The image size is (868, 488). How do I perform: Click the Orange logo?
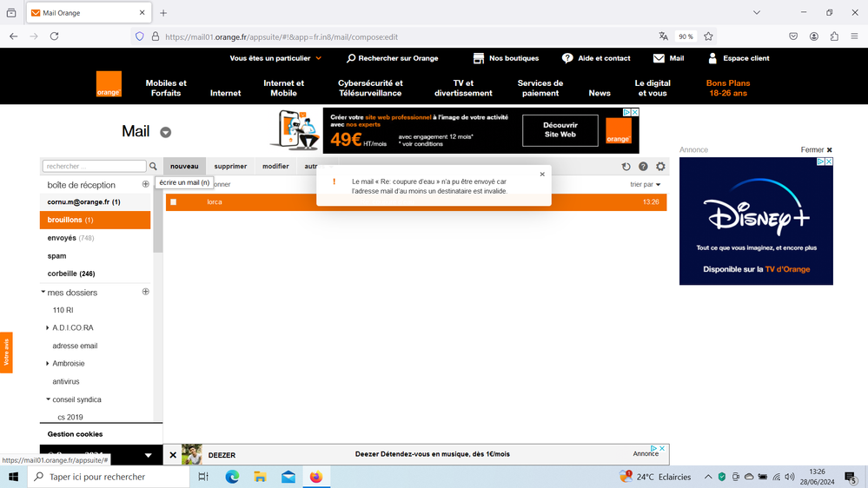[109, 84]
